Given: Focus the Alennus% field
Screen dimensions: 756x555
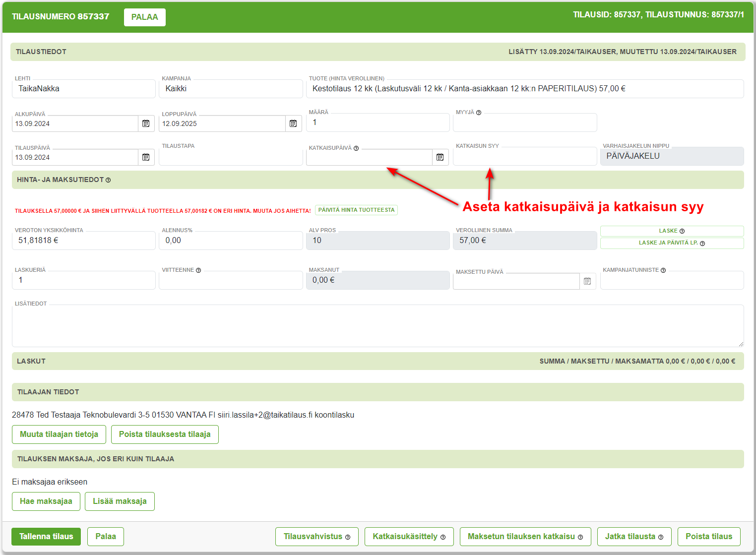Looking at the screenshot, I should pos(231,241).
